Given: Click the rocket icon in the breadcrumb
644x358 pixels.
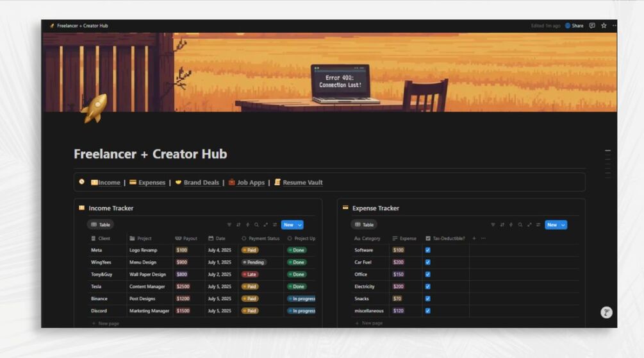Looking at the screenshot, I should (52, 26).
